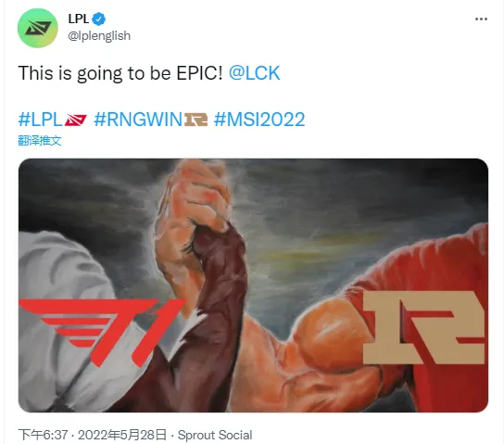Open the LPL profile avatar
This screenshot has width=504, height=444.
(x=38, y=28)
